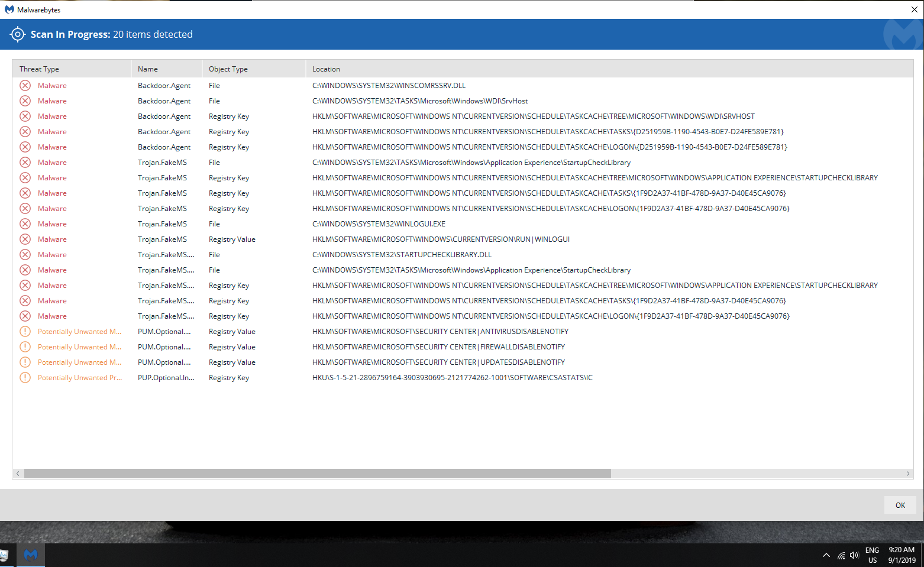
Task: Click the red X icon beside WINSCOMRSSRV.DLL
Action: click(25, 86)
